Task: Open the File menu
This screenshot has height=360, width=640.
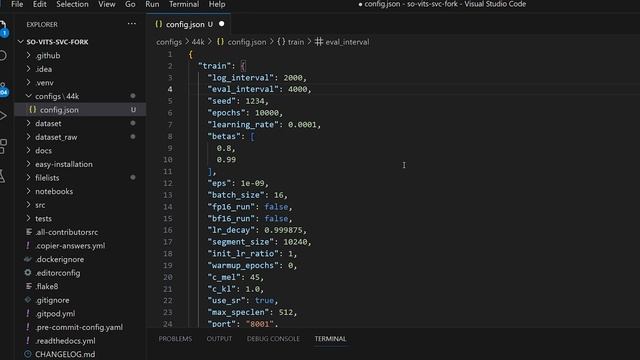Action: click(17, 4)
